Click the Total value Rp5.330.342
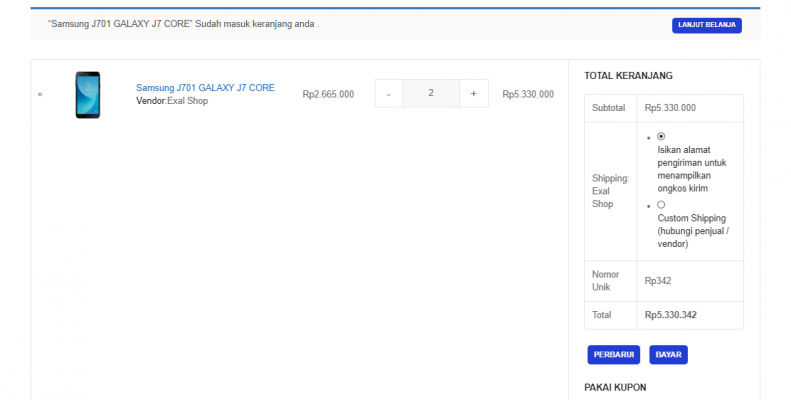The image size is (791, 400). tap(670, 315)
